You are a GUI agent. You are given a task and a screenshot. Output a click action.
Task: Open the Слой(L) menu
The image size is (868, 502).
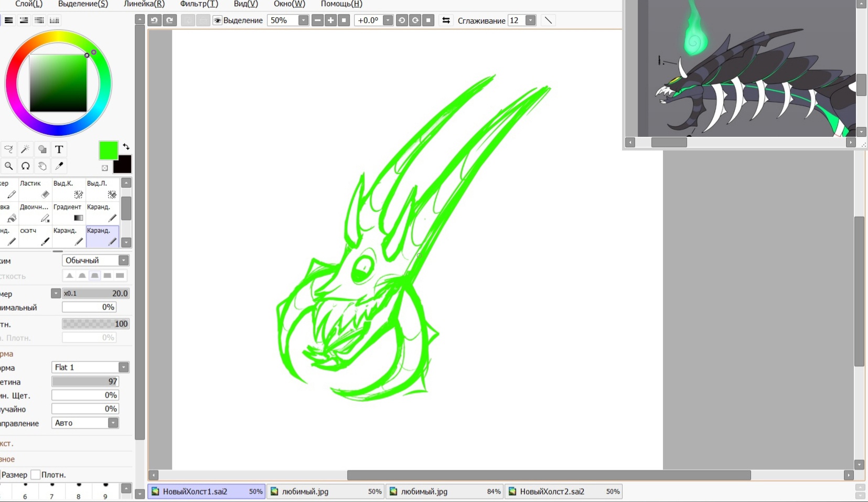pyautogui.click(x=29, y=4)
